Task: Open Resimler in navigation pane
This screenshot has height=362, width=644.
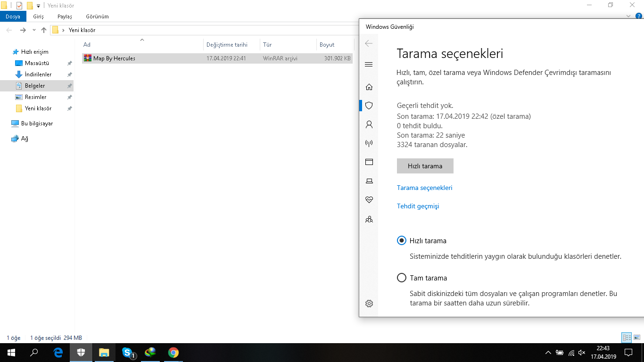Action: [x=35, y=97]
